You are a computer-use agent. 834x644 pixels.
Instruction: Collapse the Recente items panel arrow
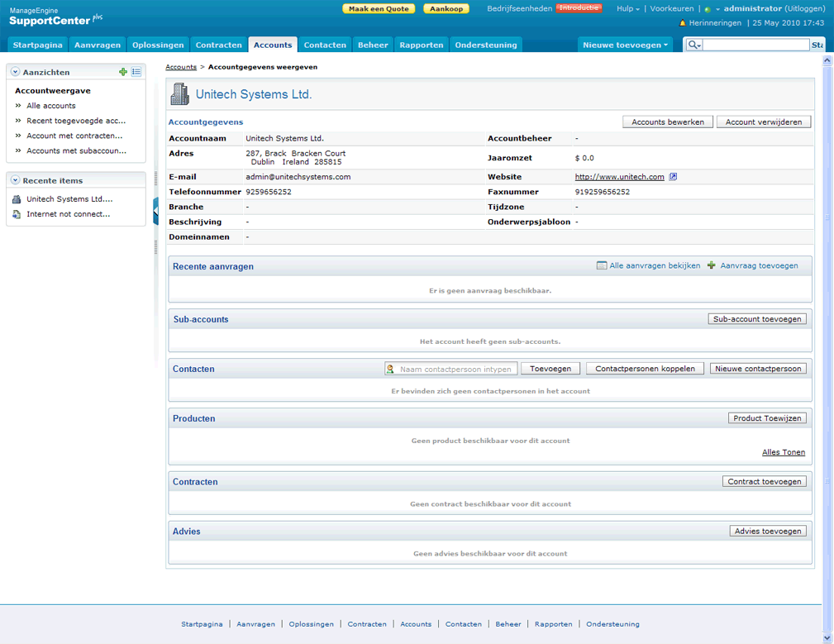point(16,180)
